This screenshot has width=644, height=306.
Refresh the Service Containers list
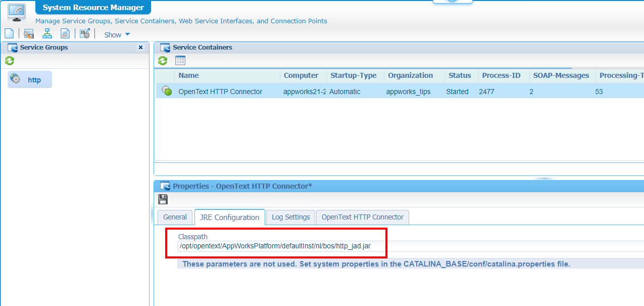pyautogui.click(x=163, y=61)
